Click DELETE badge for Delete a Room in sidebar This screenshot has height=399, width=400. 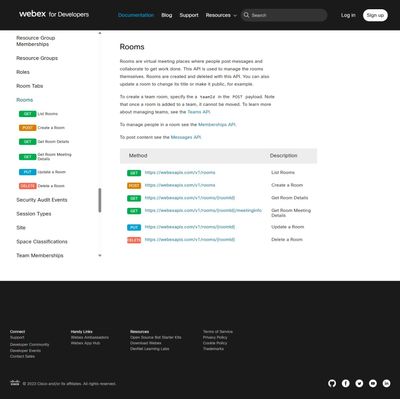(28, 186)
